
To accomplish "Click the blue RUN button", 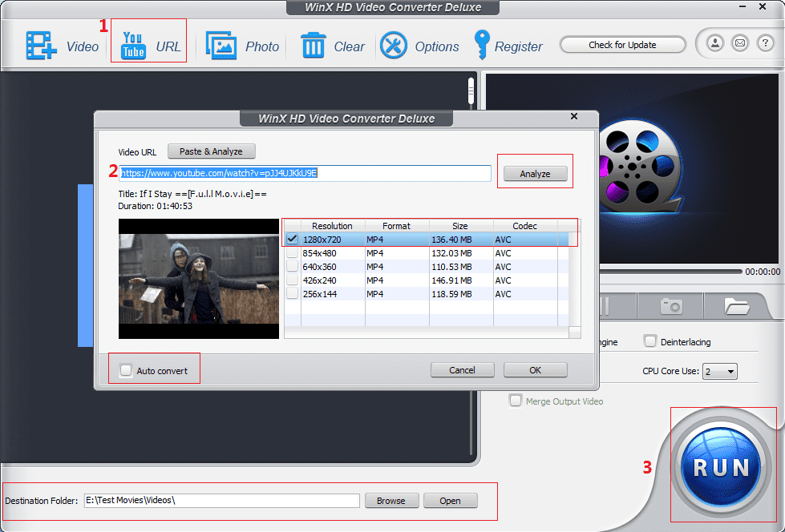I will click(722, 467).
